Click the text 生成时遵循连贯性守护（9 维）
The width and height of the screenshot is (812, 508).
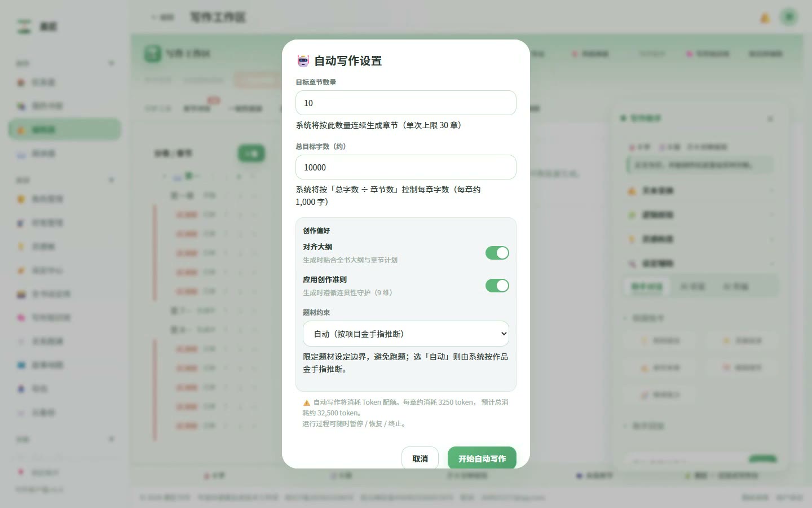(x=347, y=293)
